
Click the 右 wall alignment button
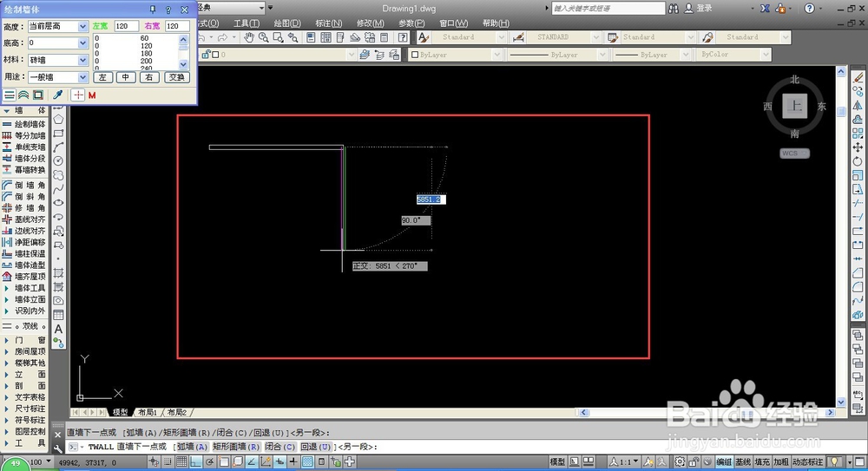pyautogui.click(x=149, y=77)
